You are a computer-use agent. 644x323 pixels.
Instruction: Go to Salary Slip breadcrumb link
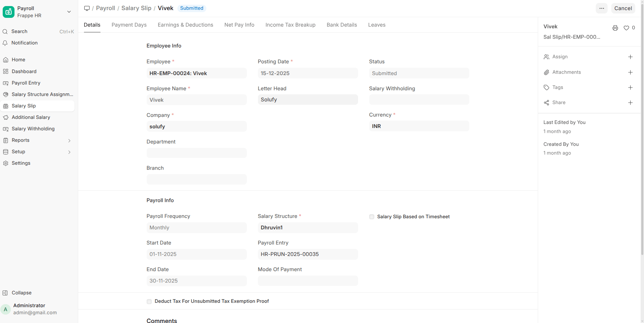tap(136, 8)
